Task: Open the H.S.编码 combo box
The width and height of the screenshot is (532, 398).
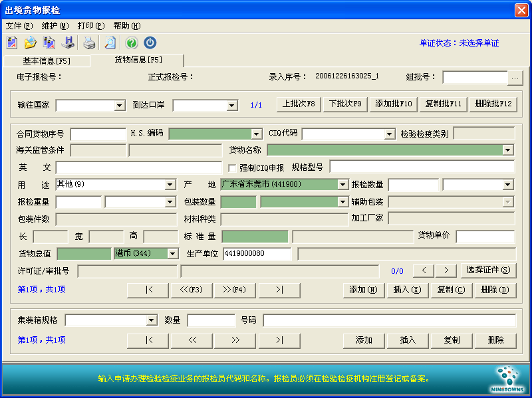Action: (x=256, y=134)
